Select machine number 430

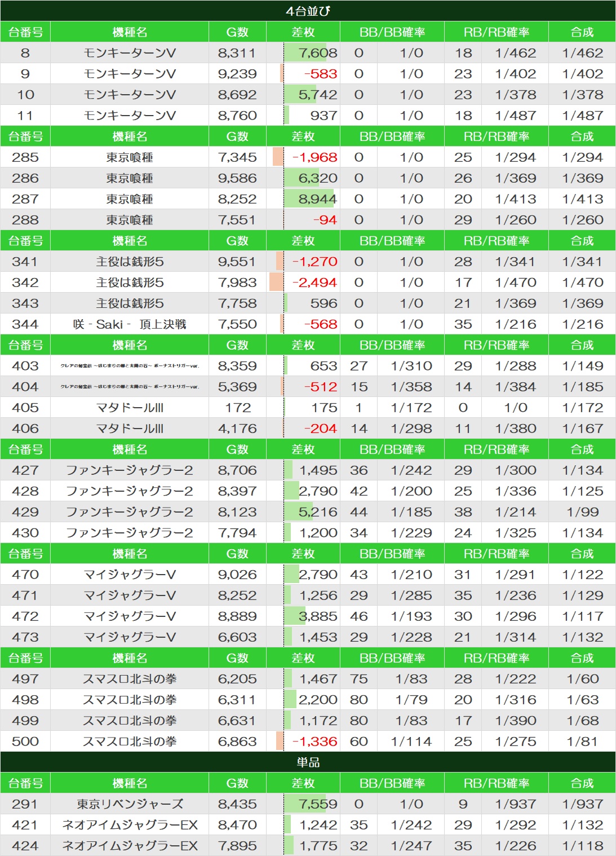[25, 533]
